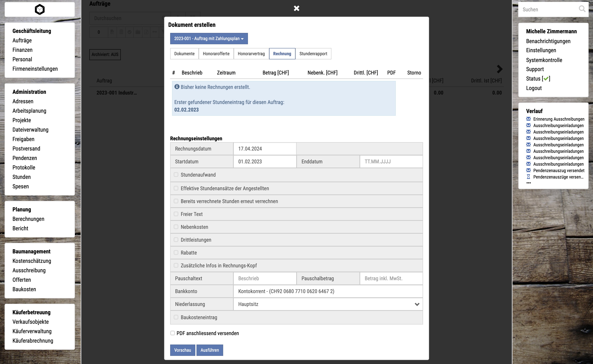
Task: Open the Stundenrapport tab
Action: click(x=313, y=54)
